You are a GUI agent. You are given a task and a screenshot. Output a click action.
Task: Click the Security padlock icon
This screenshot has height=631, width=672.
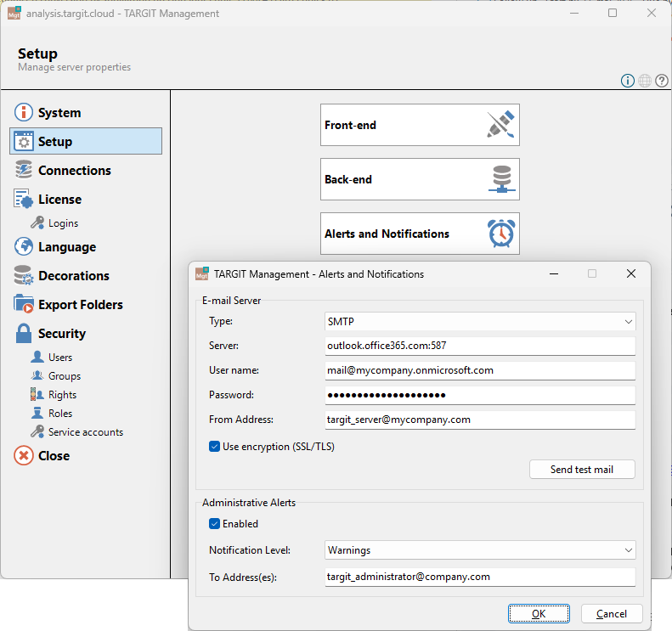(x=24, y=333)
